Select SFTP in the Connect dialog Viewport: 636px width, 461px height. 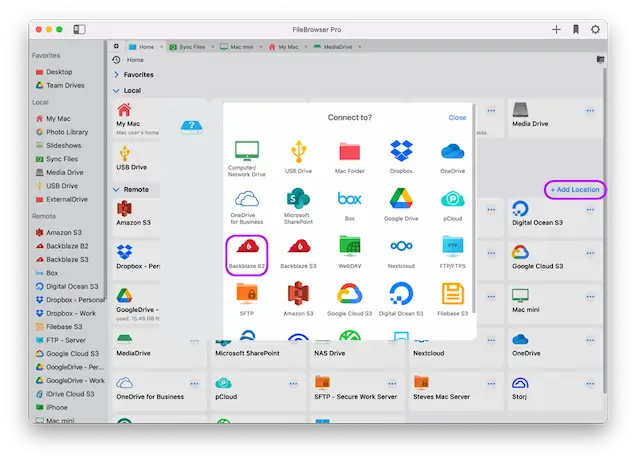pyautogui.click(x=247, y=299)
